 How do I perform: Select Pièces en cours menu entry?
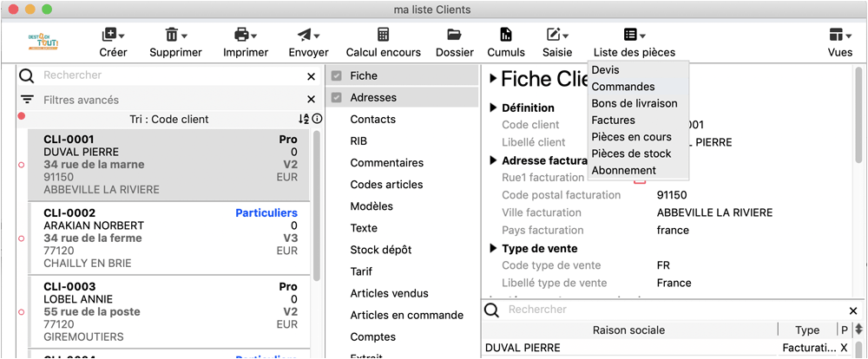pyautogui.click(x=638, y=137)
